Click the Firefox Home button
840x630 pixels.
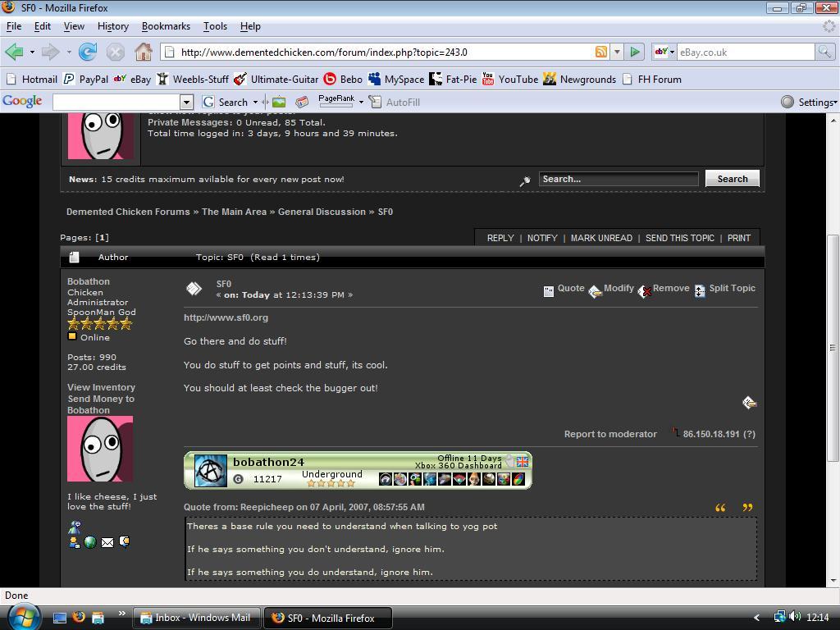click(144, 52)
